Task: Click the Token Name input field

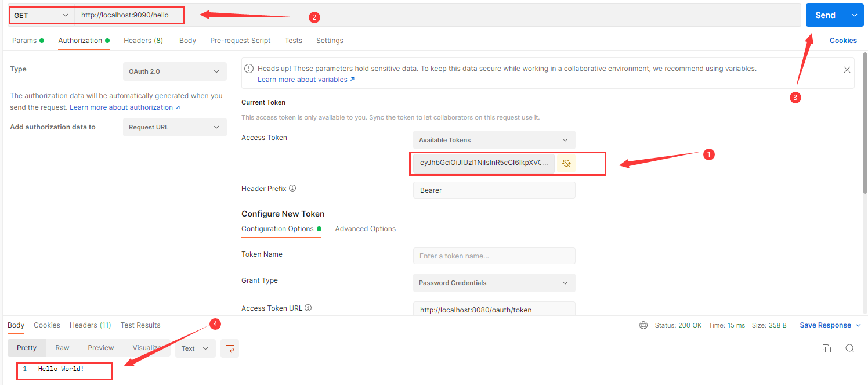Action: tap(494, 256)
